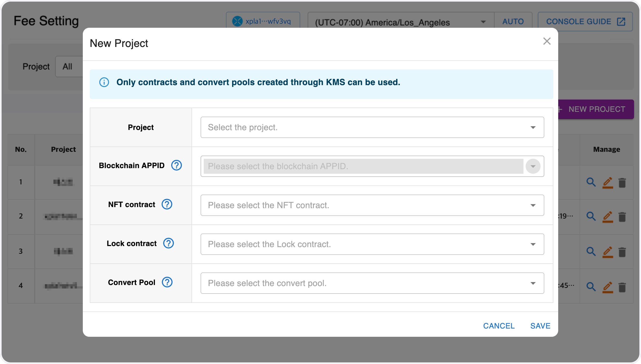Click the Convert Pool help icon
This screenshot has height=364, width=641.
coord(167,282)
